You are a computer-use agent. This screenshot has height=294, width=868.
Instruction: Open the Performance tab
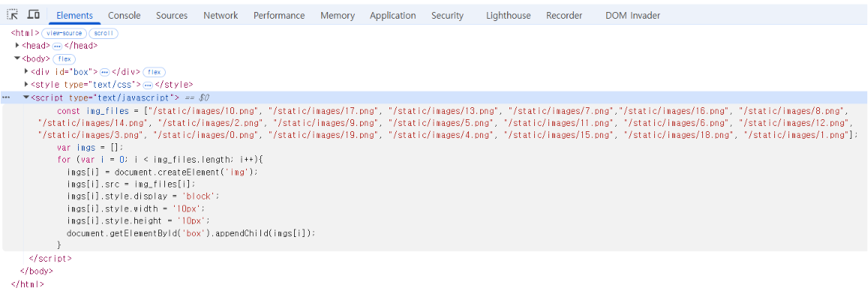[279, 16]
